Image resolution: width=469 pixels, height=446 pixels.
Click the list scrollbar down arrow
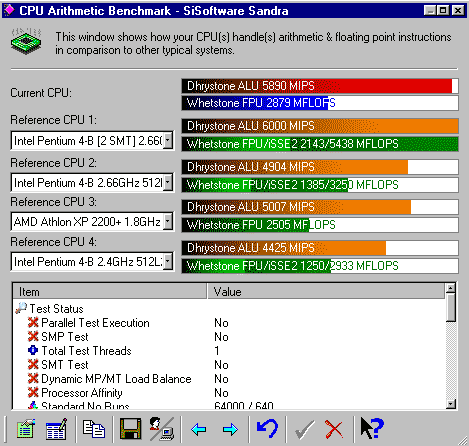[x=451, y=404]
